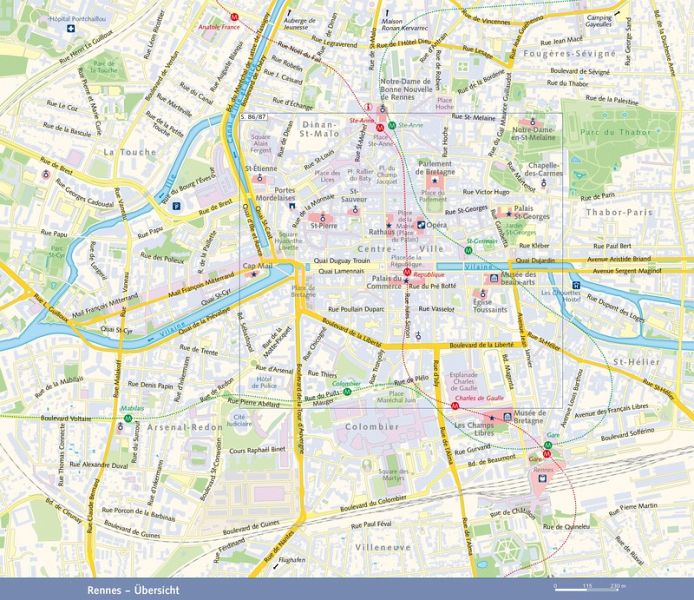Select the St-Étienne church icon
The width and height of the screenshot is (694, 600).
(260, 178)
